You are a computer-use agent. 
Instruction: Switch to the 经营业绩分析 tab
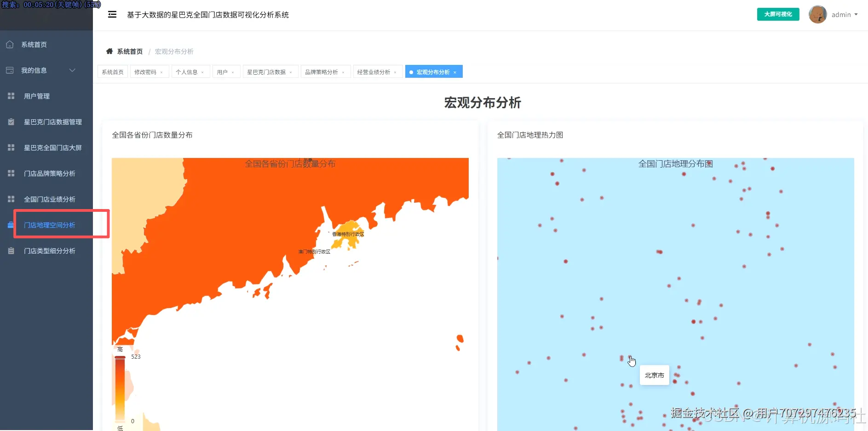click(374, 71)
